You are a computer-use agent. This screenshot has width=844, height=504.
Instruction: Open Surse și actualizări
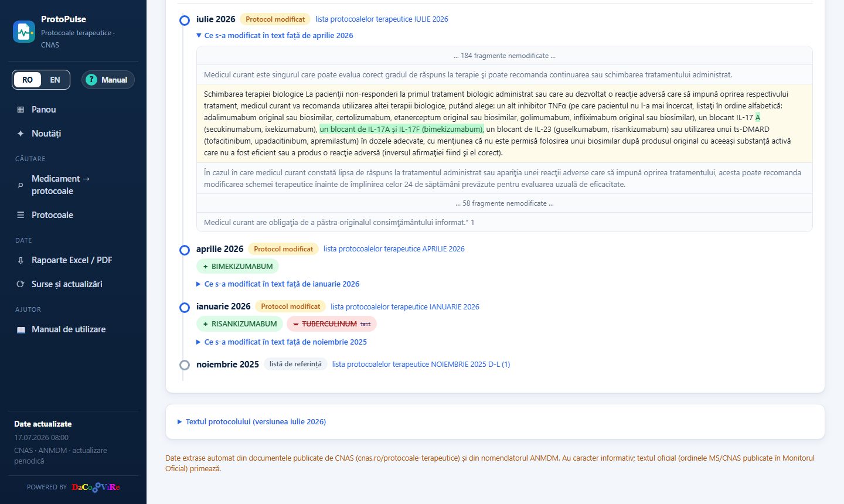click(73, 284)
